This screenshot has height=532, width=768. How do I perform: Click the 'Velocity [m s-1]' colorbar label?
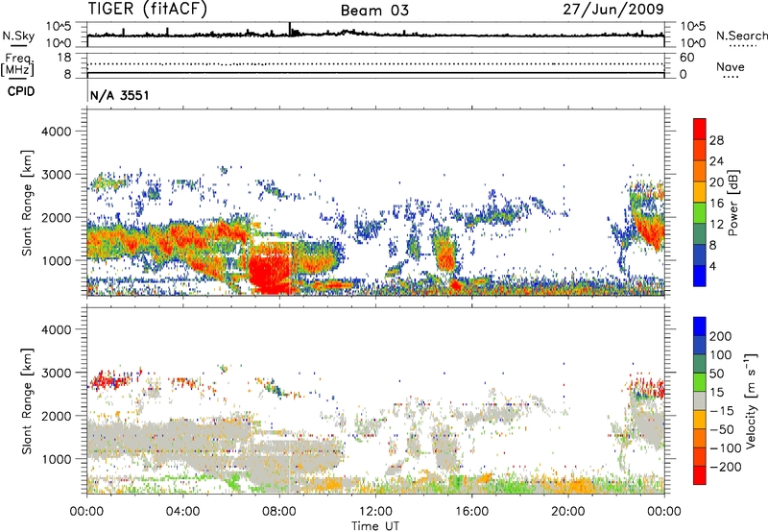point(751,400)
